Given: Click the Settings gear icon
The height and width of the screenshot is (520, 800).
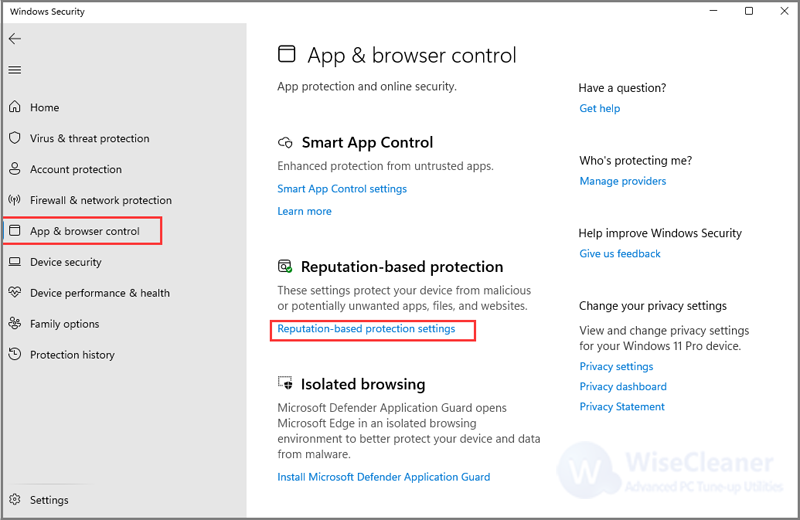Looking at the screenshot, I should 15,499.
